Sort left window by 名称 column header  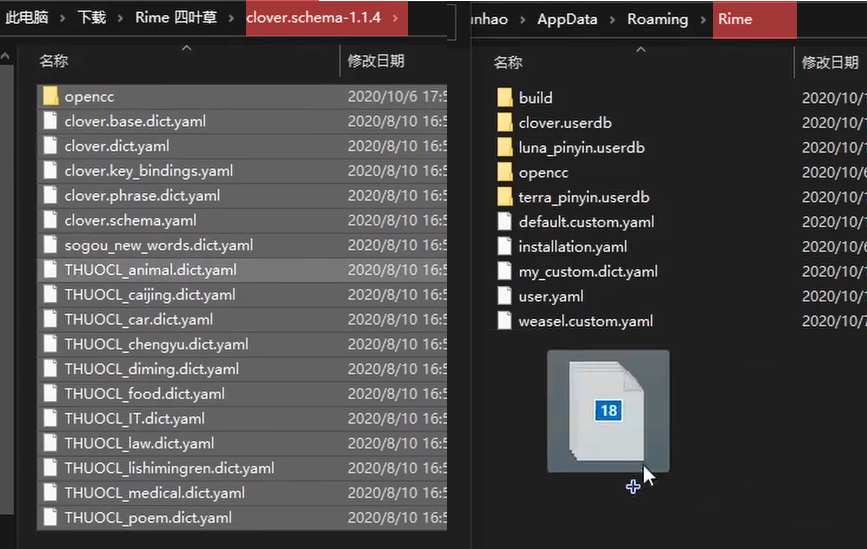54,61
